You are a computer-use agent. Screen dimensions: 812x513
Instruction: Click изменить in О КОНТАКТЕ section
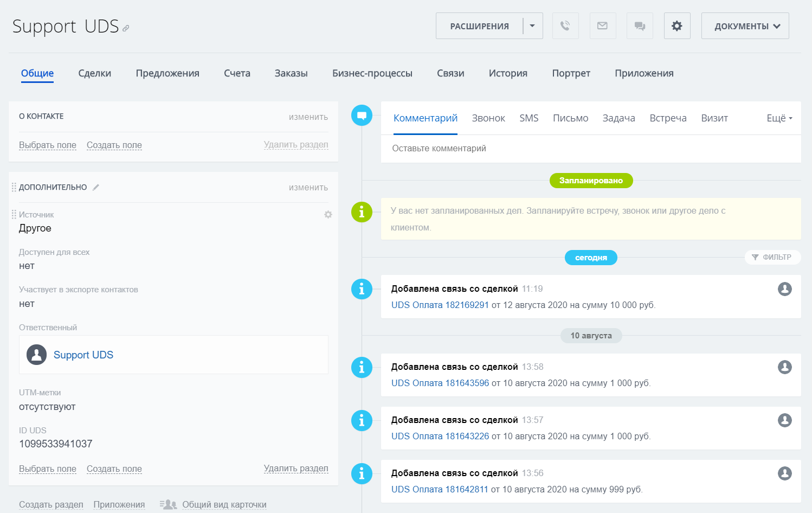[308, 117]
